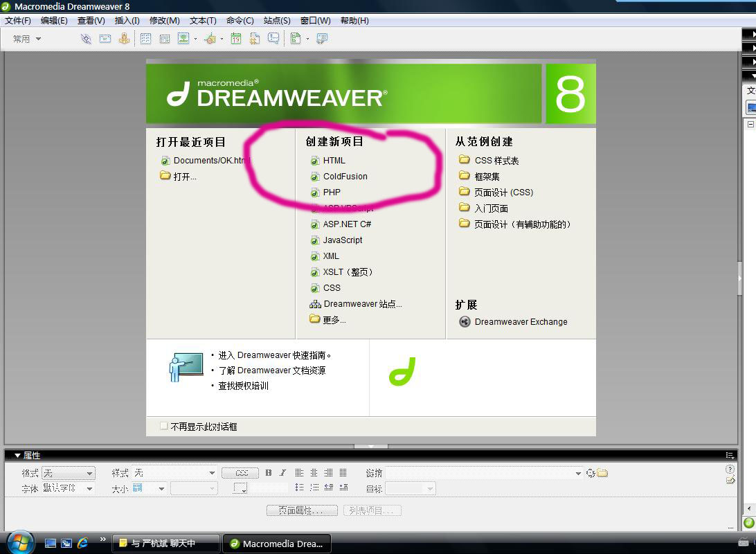Open Properties panel help icon
The image size is (756, 554).
point(730,469)
